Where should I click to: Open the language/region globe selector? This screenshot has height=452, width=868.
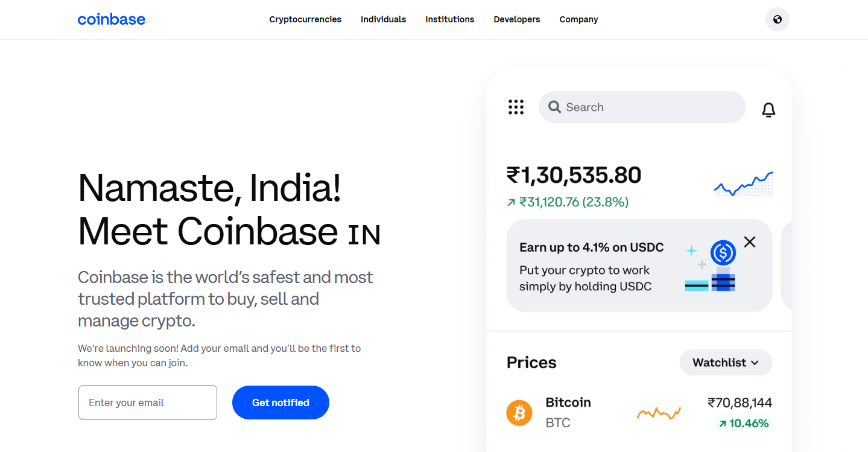(x=777, y=19)
